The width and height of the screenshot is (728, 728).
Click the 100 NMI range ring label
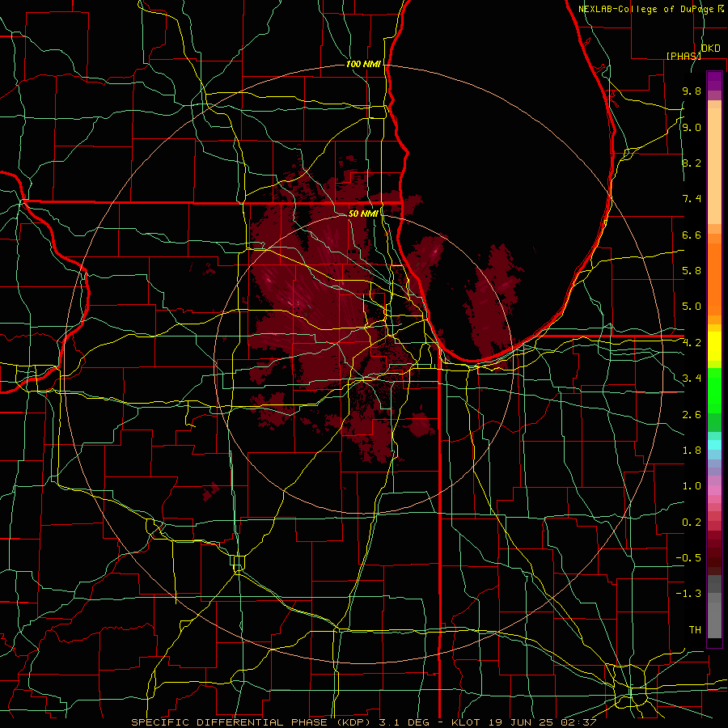click(363, 64)
